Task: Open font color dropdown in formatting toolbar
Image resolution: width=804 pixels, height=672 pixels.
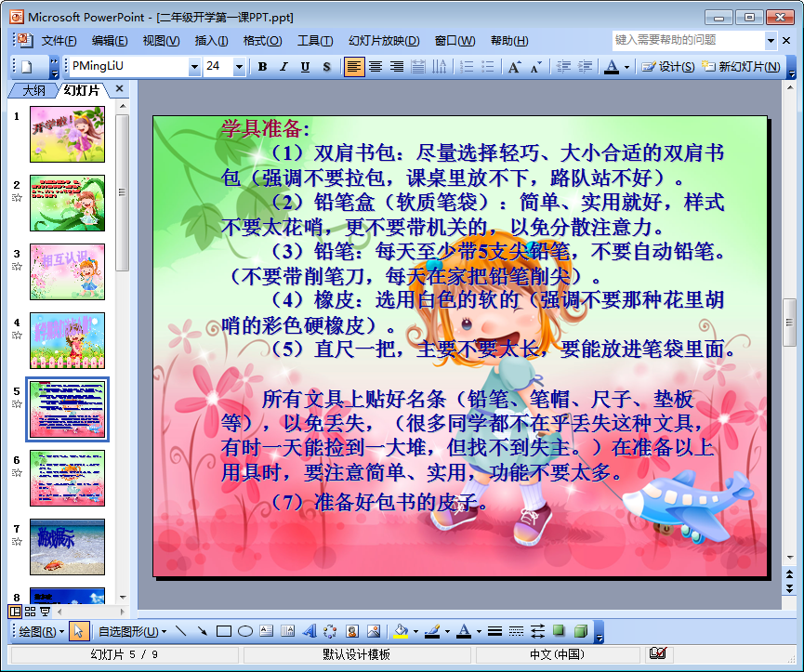Action: click(626, 67)
